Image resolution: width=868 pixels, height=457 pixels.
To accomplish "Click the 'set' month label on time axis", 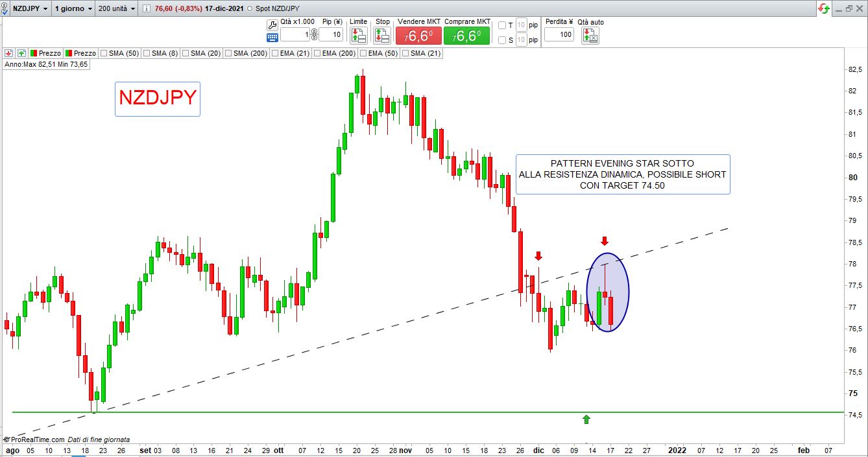I will [x=145, y=450].
